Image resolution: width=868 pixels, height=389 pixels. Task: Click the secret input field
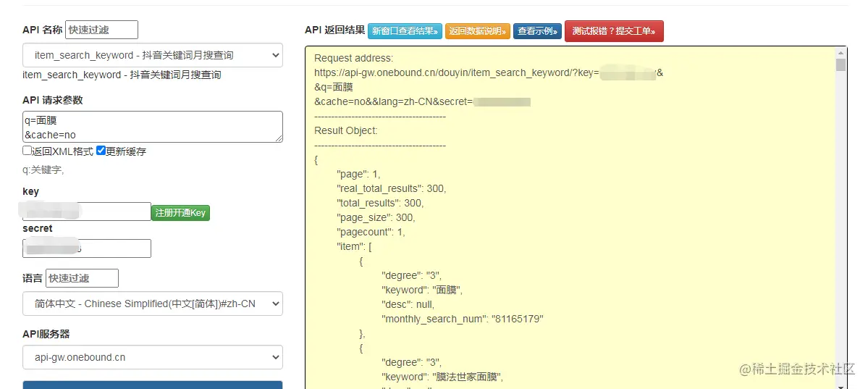87,248
